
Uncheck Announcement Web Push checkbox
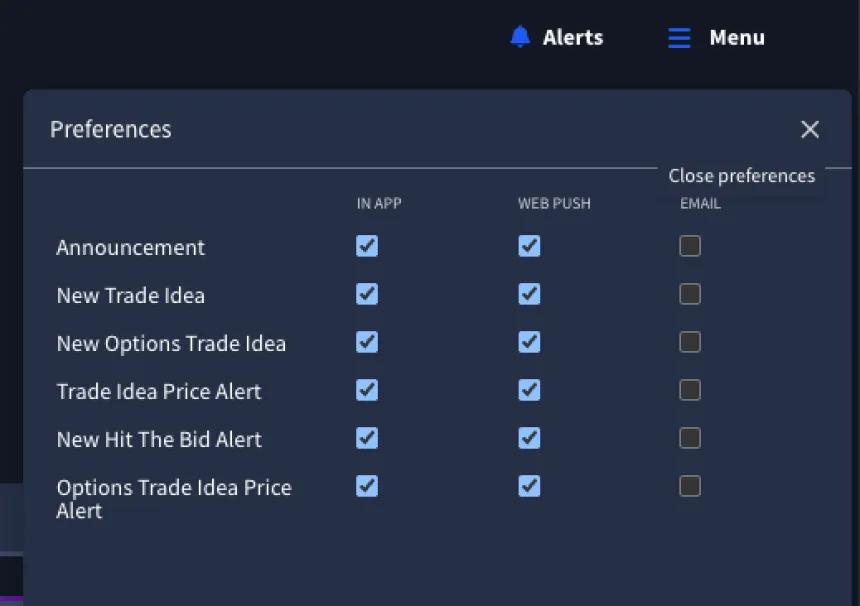[x=529, y=246]
